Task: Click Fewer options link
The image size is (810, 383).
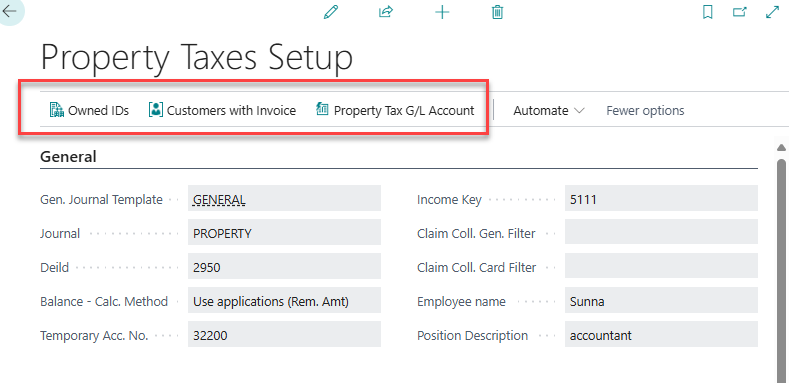Action: click(x=645, y=111)
